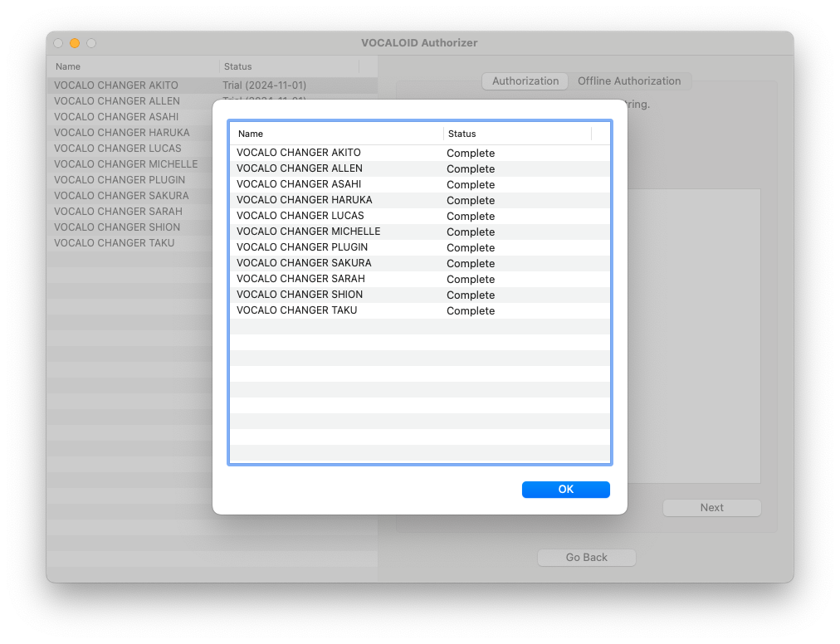Screen dimensions: 840x644
Task: Select VOCALO CHANGER AKITO in the background list
Action: point(115,85)
